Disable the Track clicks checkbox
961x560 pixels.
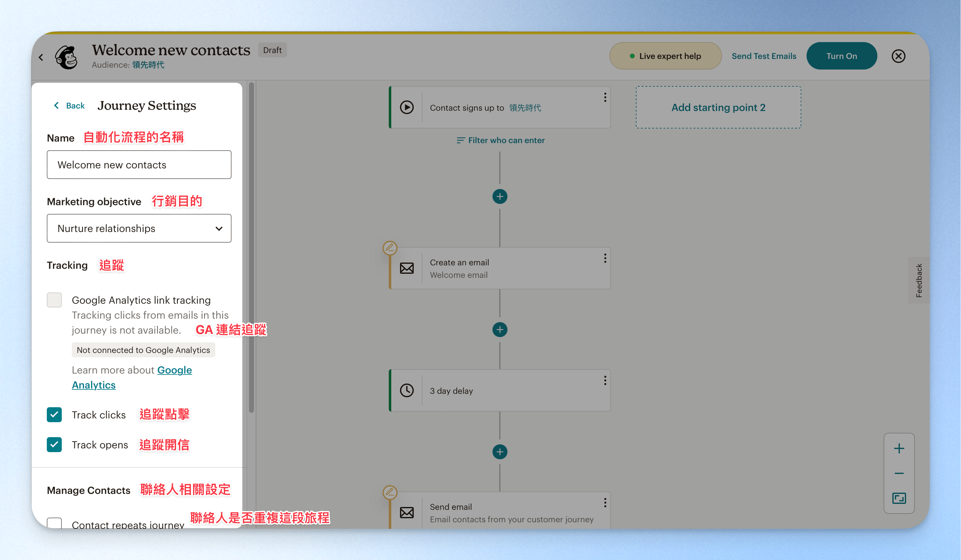tap(54, 415)
